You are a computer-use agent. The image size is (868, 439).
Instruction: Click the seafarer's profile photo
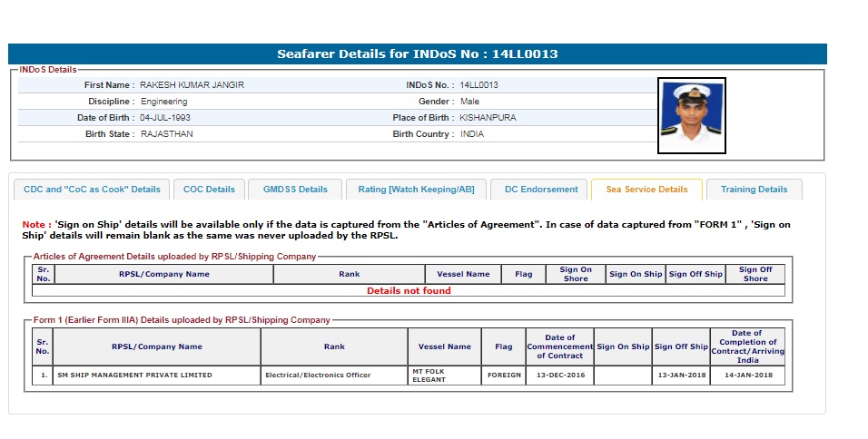coord(691,115)
